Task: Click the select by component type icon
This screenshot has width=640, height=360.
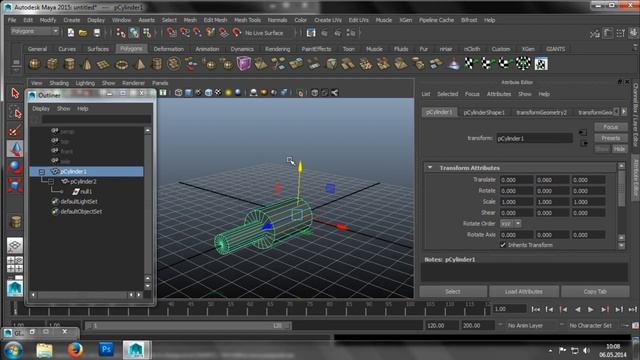Action: pyautogui.click(x=147, y=33)
